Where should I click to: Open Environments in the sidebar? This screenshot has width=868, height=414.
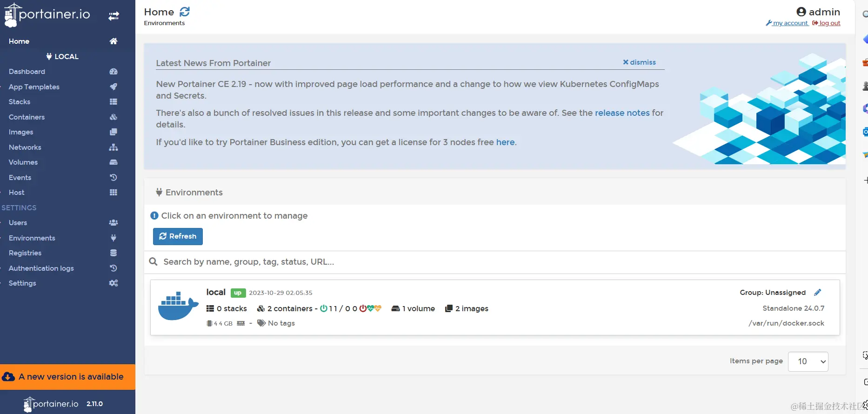tap(32, 238)
